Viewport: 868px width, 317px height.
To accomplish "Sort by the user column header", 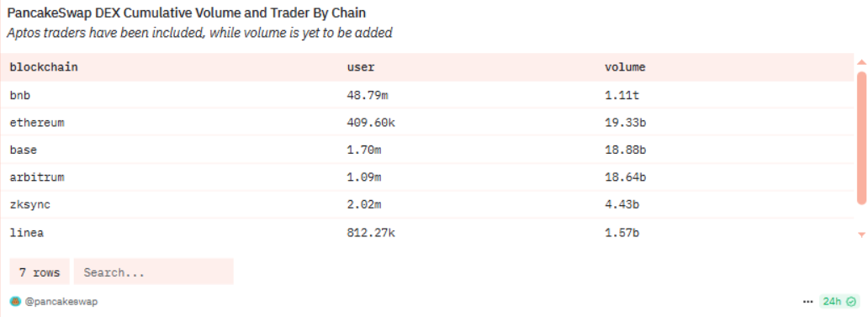I will 361,67.
